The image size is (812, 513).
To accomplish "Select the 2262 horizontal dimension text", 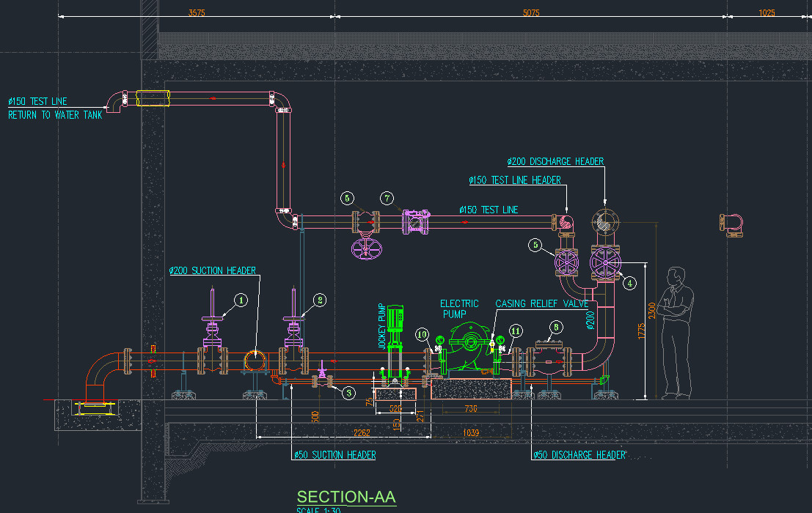I will [x=362, y=433].
